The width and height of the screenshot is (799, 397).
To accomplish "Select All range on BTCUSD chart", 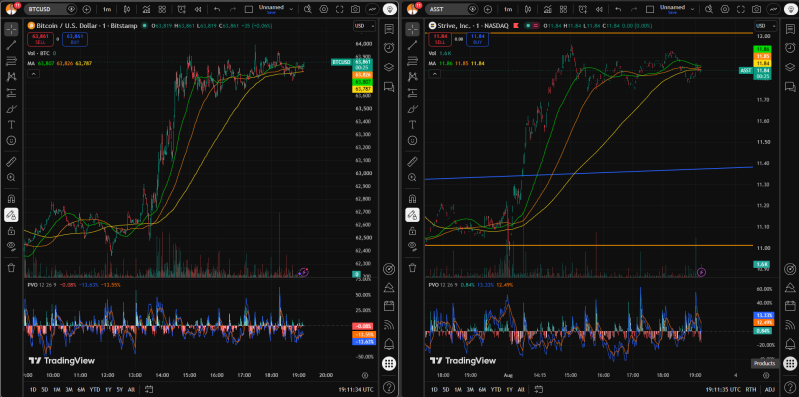I will (x=131, y=389).
